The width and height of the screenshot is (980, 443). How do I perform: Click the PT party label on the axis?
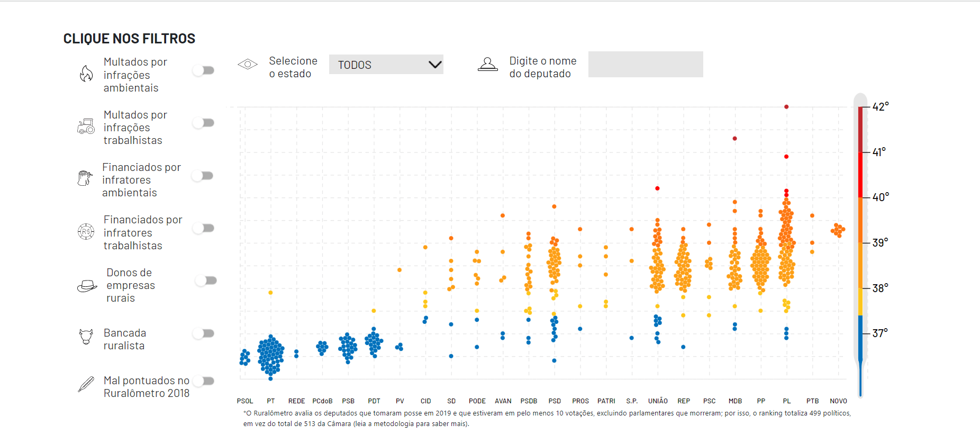tap(271, 401)
